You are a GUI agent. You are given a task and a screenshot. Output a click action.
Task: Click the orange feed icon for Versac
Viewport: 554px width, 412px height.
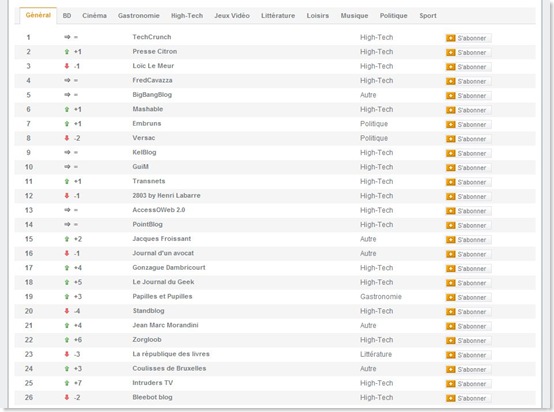[x=450, y=139]
